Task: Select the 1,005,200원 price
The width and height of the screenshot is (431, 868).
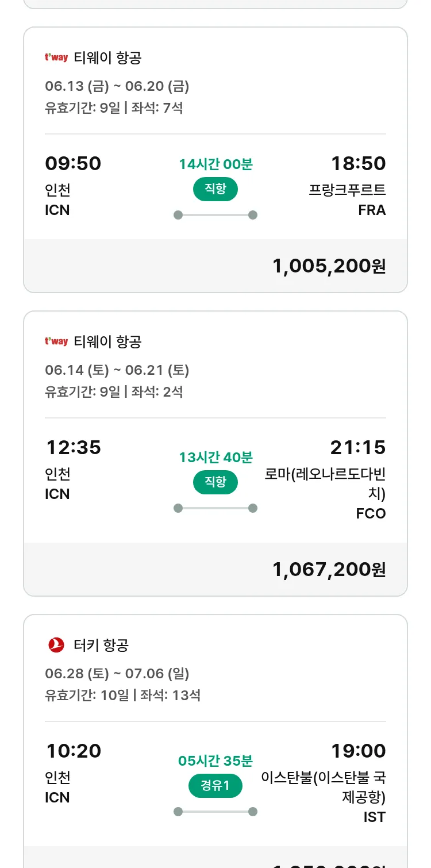Action: [x=329, y=266]
